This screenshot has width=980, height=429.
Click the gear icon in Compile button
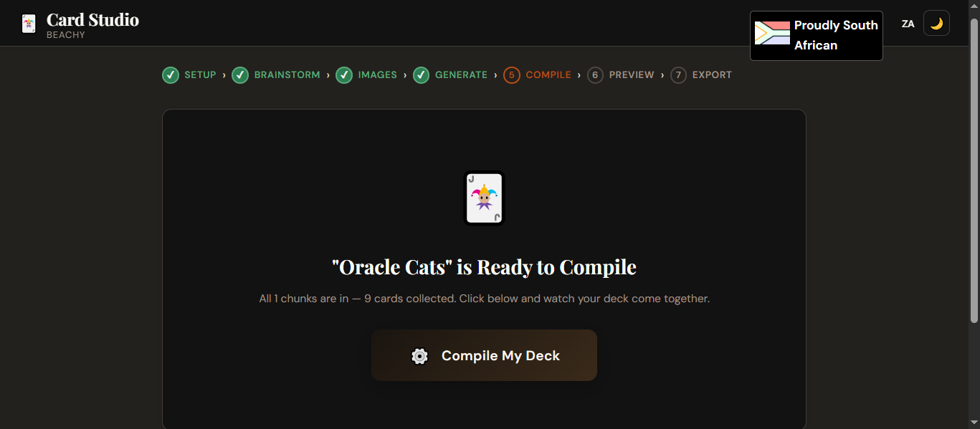(420, 356)
